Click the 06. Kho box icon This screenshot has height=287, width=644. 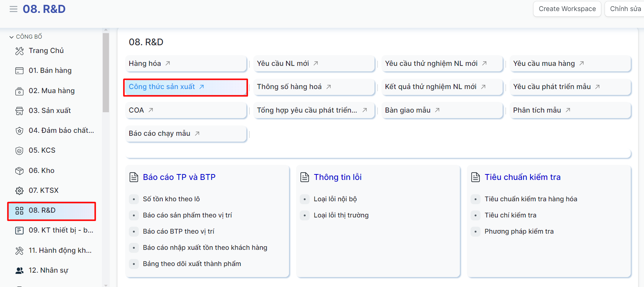click(20, 171)
